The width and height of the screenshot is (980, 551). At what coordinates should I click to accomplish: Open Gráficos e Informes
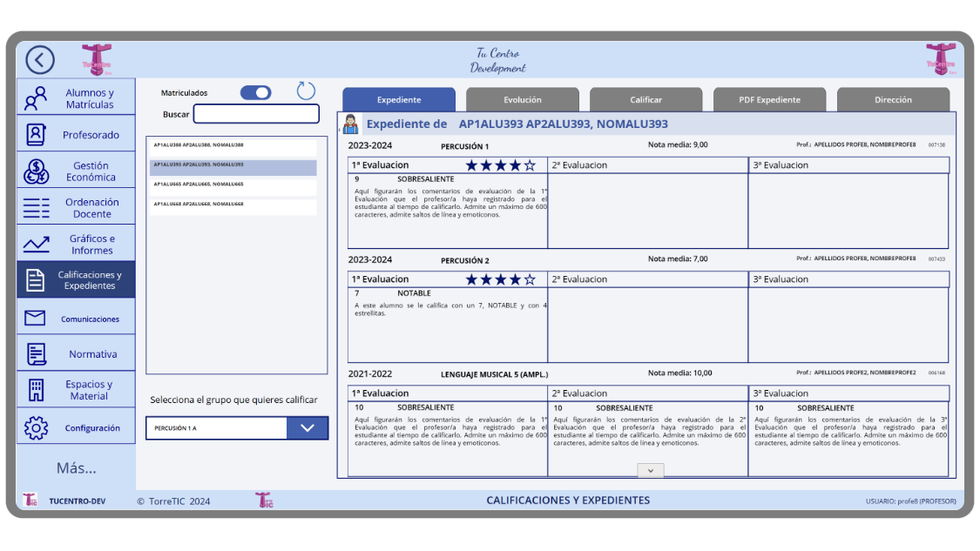[77, 244]
